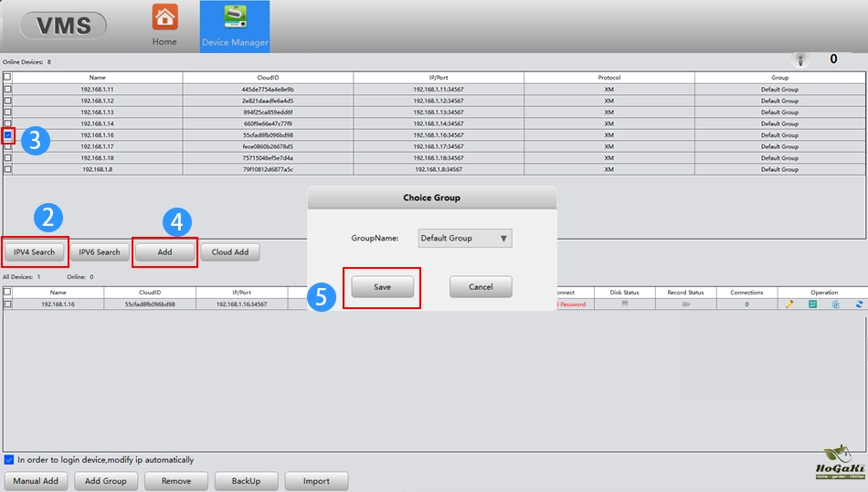Select all online devices using header checkbox
868x492 pixels.
click(8, 78)
